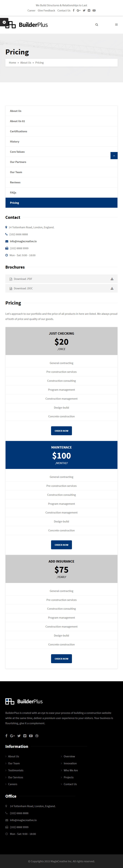Image resolution: width=123 pixels, height=868 pixels.
Task: Click Who We Are footer link
Action: [71, 770]
